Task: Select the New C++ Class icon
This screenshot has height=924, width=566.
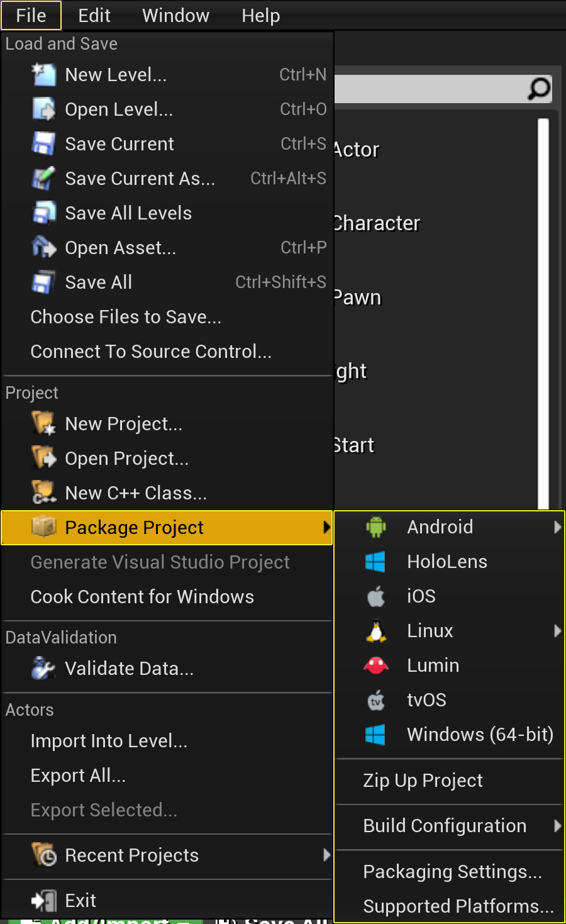Action: point(42,493)
